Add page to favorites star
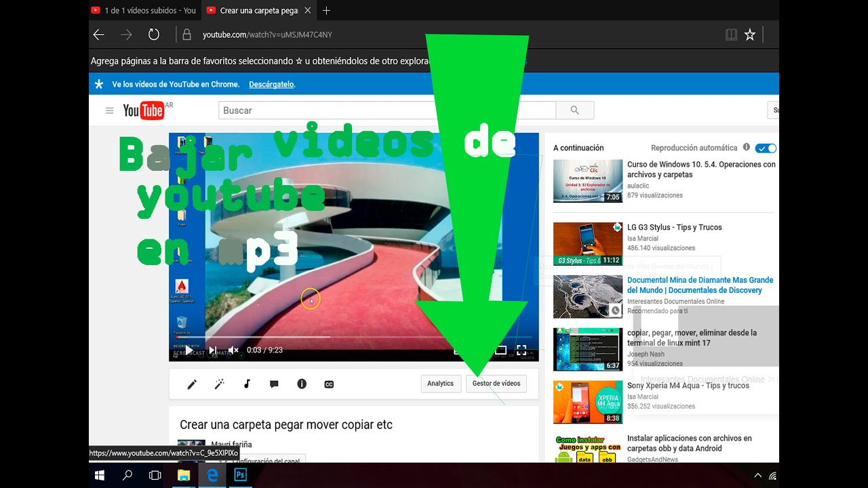This screenshot has width=868, height=488. click(750, 35)
